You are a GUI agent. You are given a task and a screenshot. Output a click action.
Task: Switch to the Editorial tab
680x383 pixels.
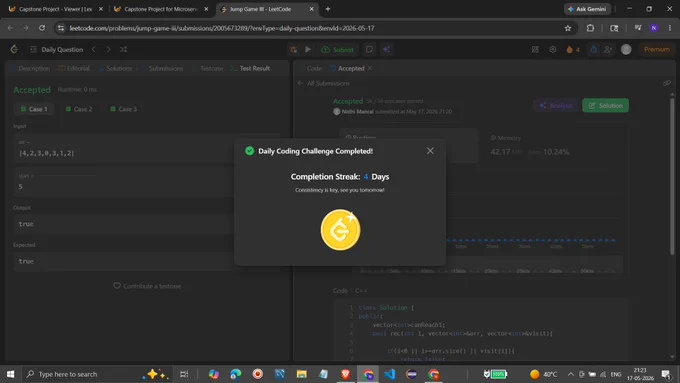pos(74,69)
